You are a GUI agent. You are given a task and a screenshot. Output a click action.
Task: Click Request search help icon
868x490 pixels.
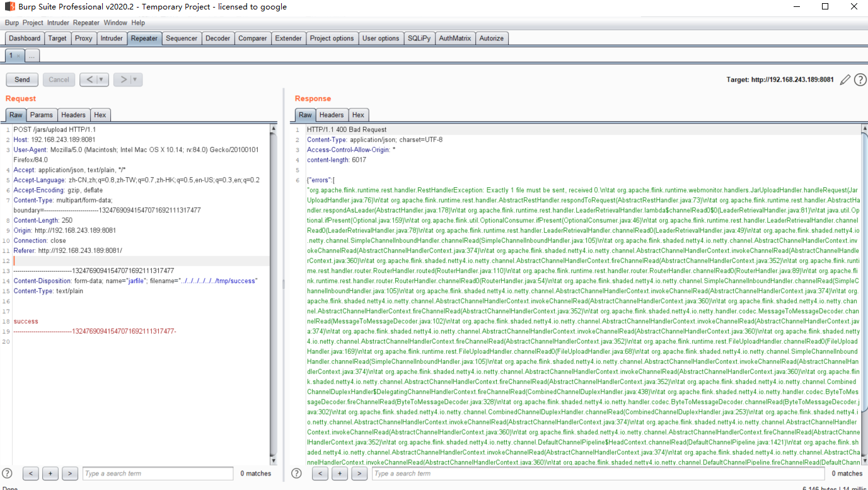click(7, 473)
